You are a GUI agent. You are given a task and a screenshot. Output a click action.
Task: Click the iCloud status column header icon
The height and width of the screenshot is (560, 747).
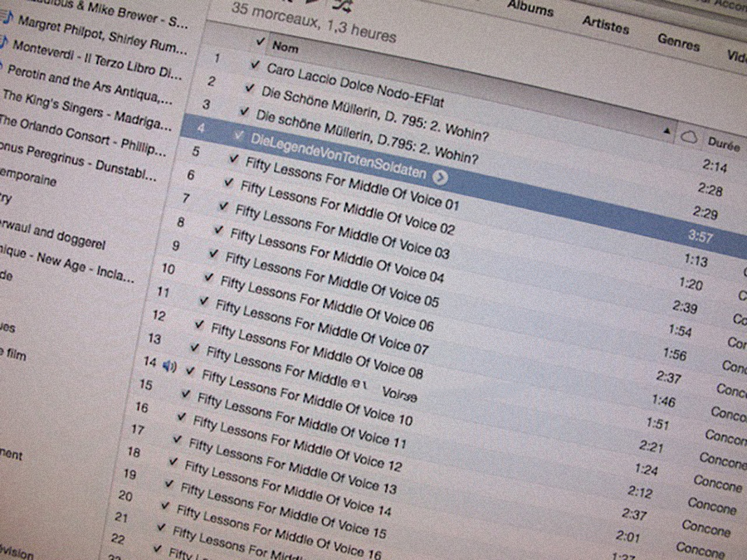pyautogui.click(x=688, y=136)
